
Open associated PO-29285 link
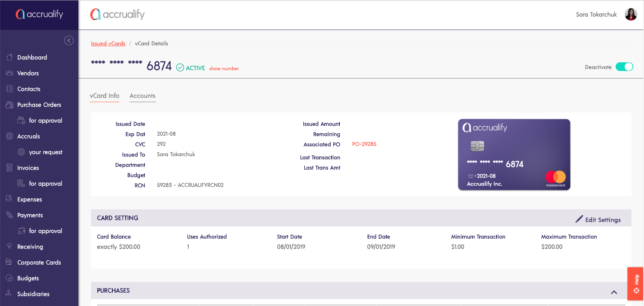click(364, 144)
